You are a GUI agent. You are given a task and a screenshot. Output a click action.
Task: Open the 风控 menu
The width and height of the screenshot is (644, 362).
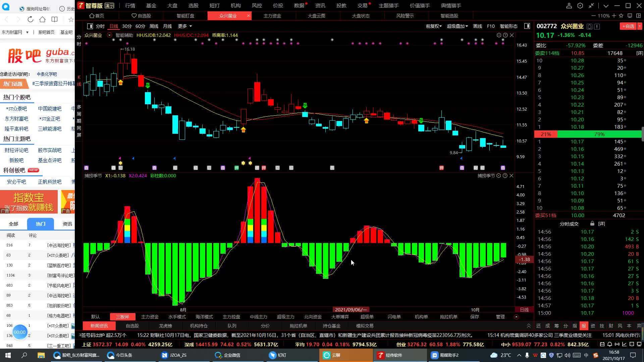pyautogui.click(x=257, y=6)
